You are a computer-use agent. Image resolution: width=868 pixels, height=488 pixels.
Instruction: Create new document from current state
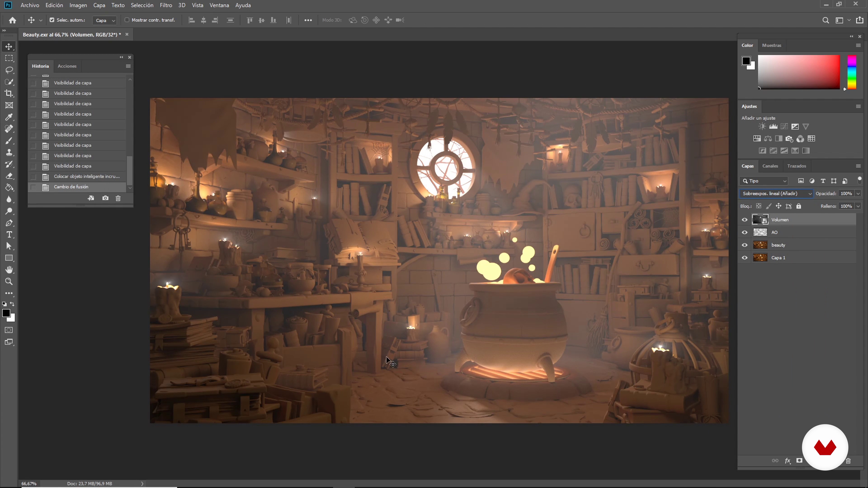pos(91,198)
